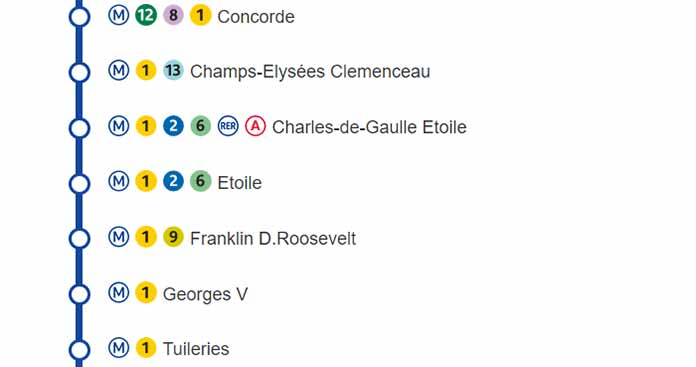Screen dimensions: 696x367
Task: Click blue line 2 badge beside Etoile
Action: (173, 182)
